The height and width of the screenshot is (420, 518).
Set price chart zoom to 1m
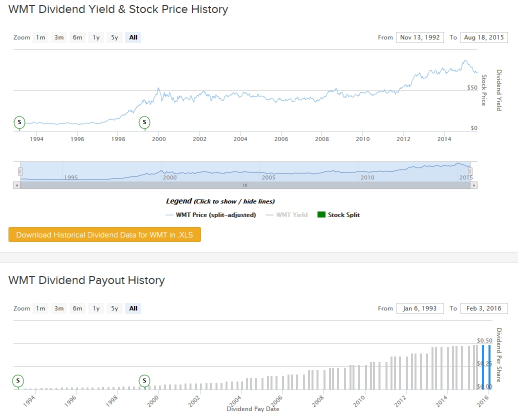click(40, 37)
